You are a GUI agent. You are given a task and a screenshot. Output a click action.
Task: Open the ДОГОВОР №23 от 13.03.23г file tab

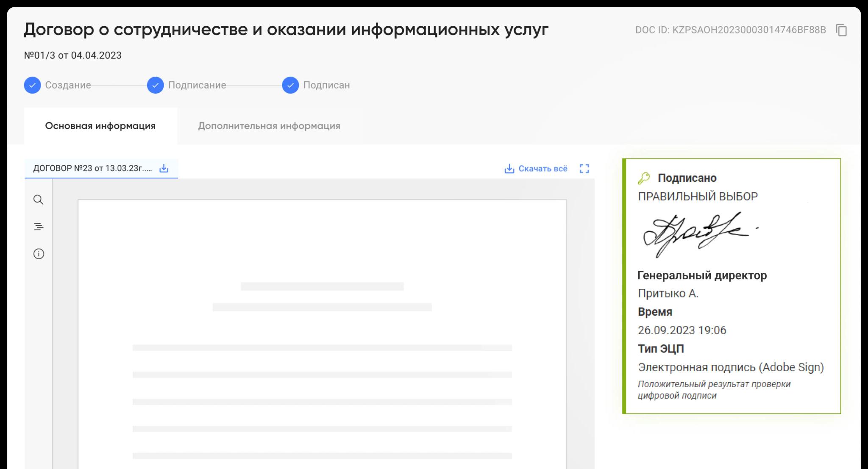click(92, 169)
